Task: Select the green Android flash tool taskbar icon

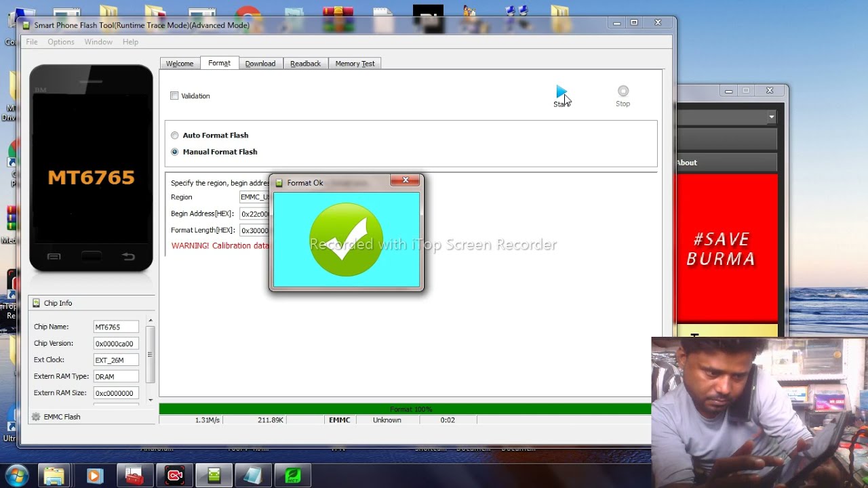Action: (x=214, y=476)
